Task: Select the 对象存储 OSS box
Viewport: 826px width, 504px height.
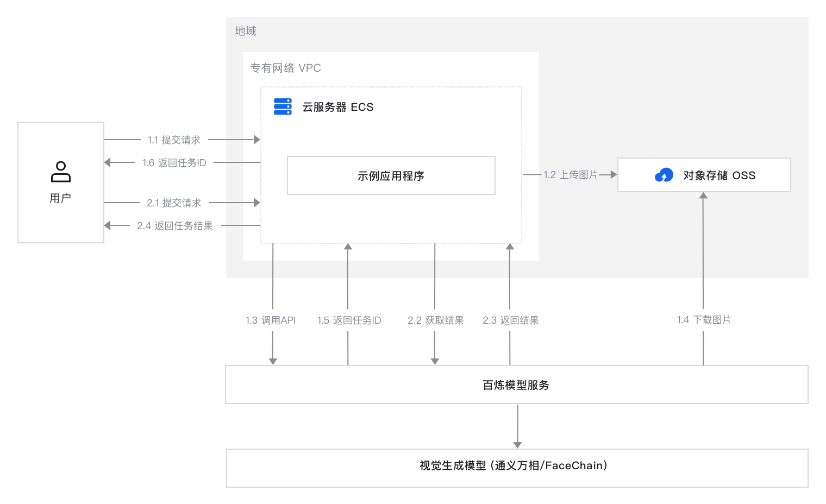Action: click(704, 175)
